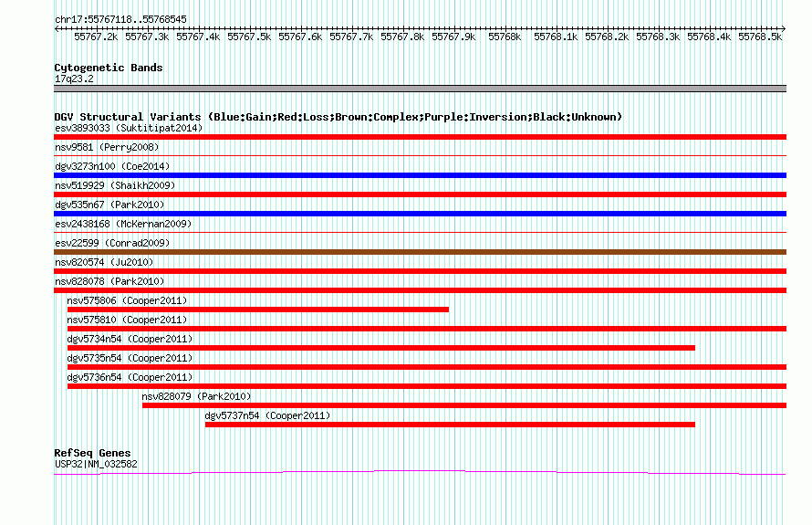This screenshot has width=812, height=525.
Task: Click the Cytogenetic Bands track heading
Action: click(109, 68)
